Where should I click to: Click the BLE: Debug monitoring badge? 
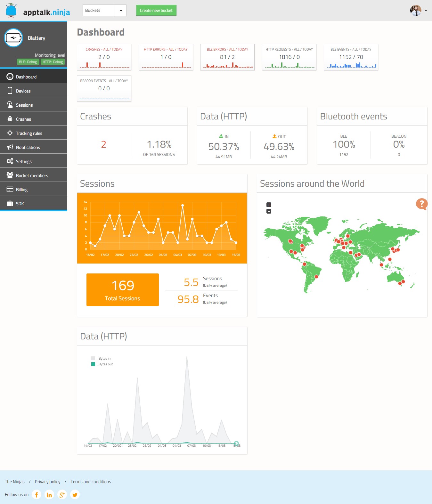(x=28, y=62)
